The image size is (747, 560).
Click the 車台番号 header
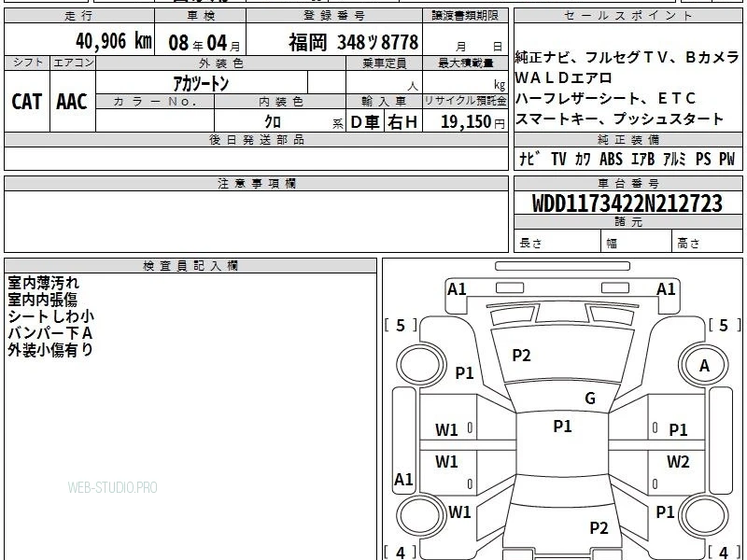[628, 183]
